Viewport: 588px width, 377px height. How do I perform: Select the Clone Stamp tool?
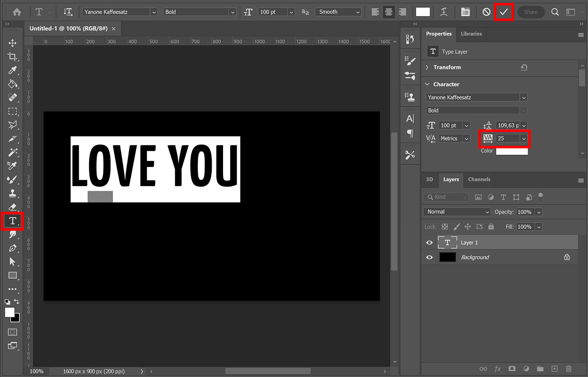point(13,194)
